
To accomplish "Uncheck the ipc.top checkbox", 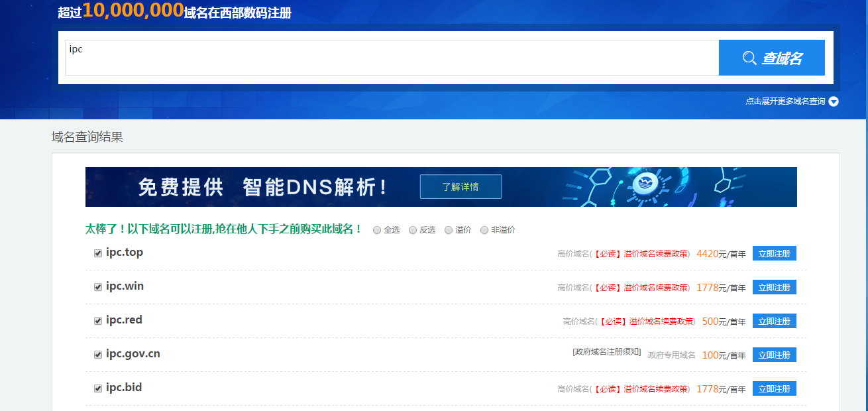I will pos(98,253).
